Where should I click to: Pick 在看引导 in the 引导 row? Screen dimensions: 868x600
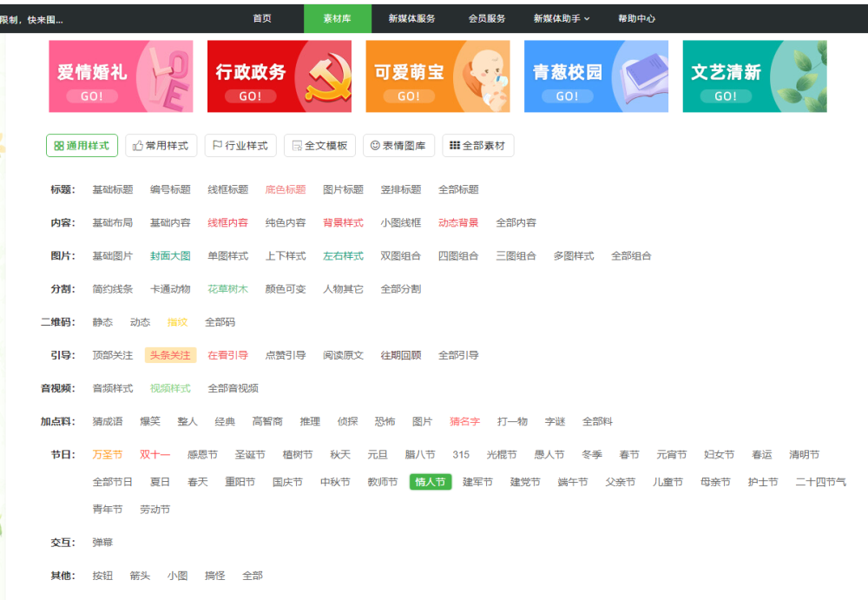(227, 355)
